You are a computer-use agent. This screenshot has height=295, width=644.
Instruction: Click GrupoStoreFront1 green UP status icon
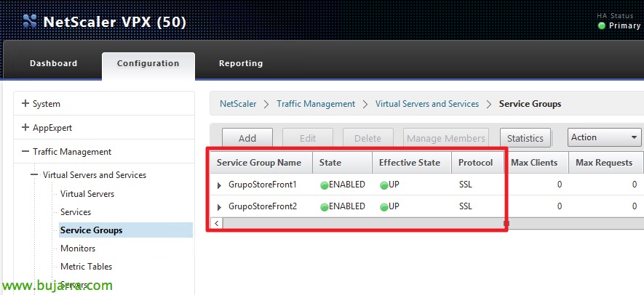(384, 185)
